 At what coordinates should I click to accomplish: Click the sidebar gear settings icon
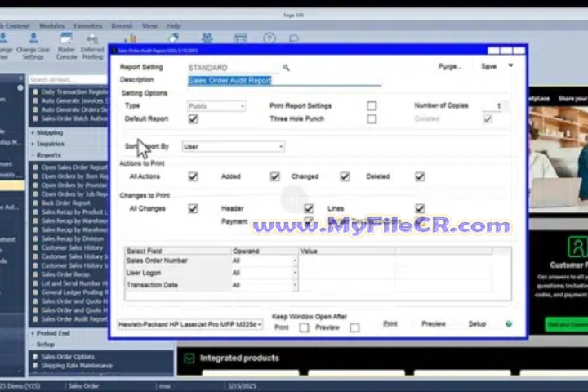pyautogui.click(x=20, y=87)
